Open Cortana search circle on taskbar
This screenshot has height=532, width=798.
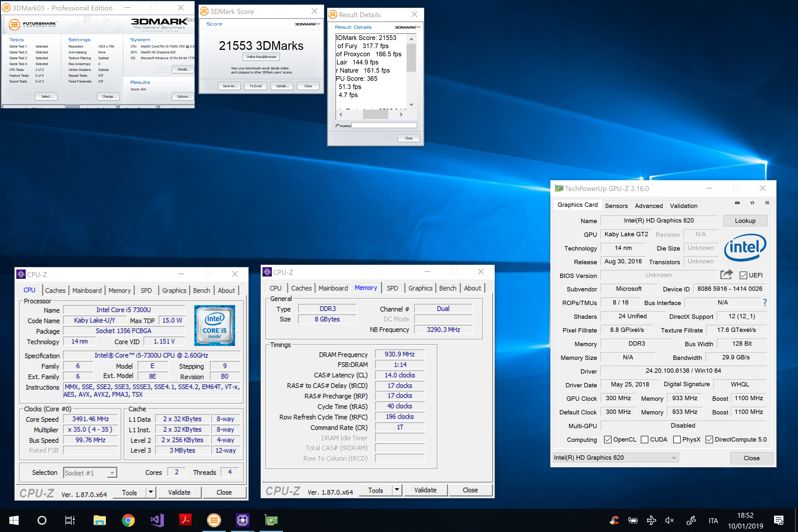pyautogui.click(x=42, y=520)
